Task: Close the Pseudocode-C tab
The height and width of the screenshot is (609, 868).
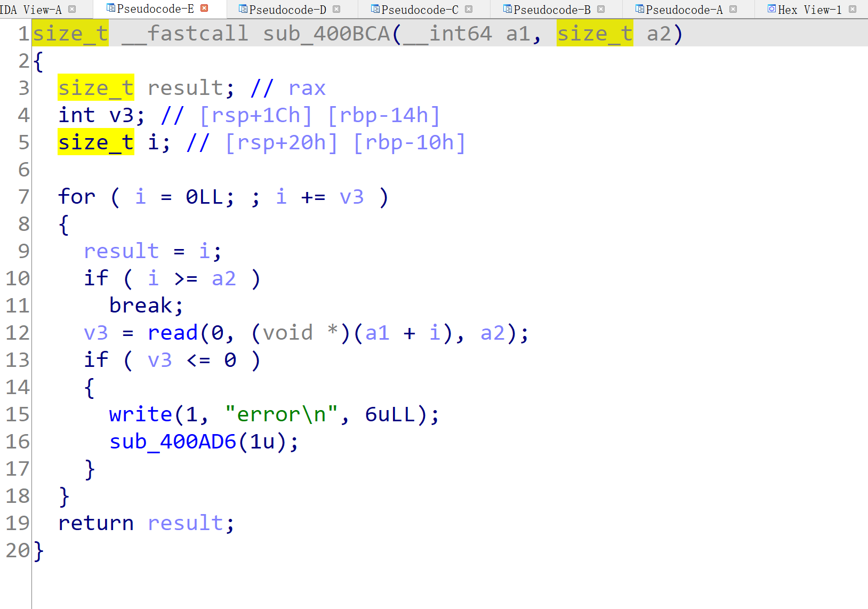Action: coord(469,9)
